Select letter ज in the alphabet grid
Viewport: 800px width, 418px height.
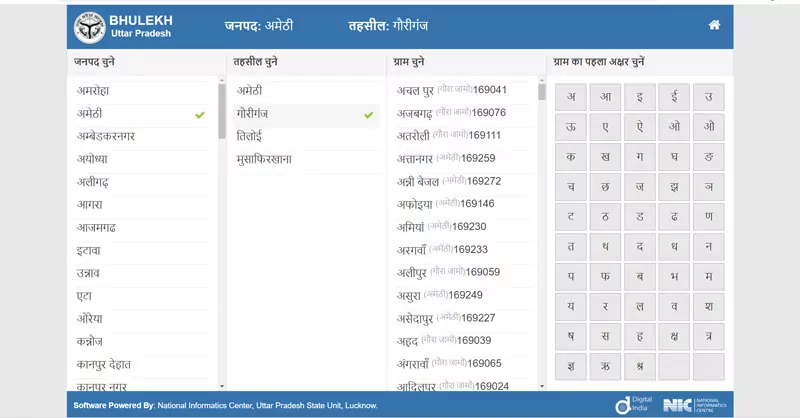click(640, 187)
